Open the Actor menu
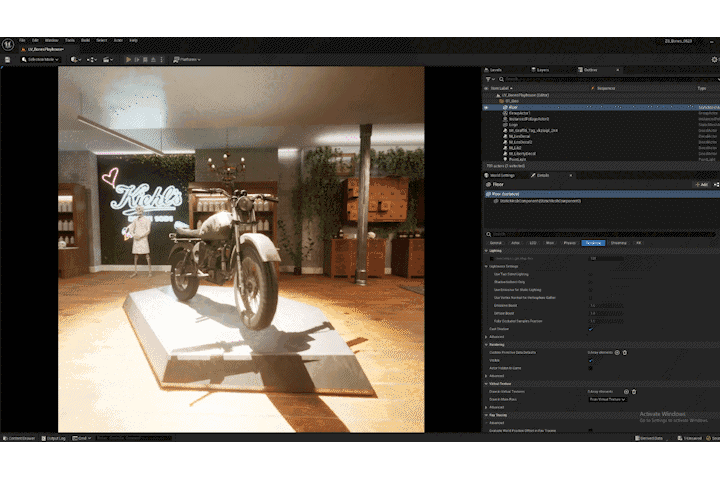This screenshot has width=720, height=480. click(118, 40)
